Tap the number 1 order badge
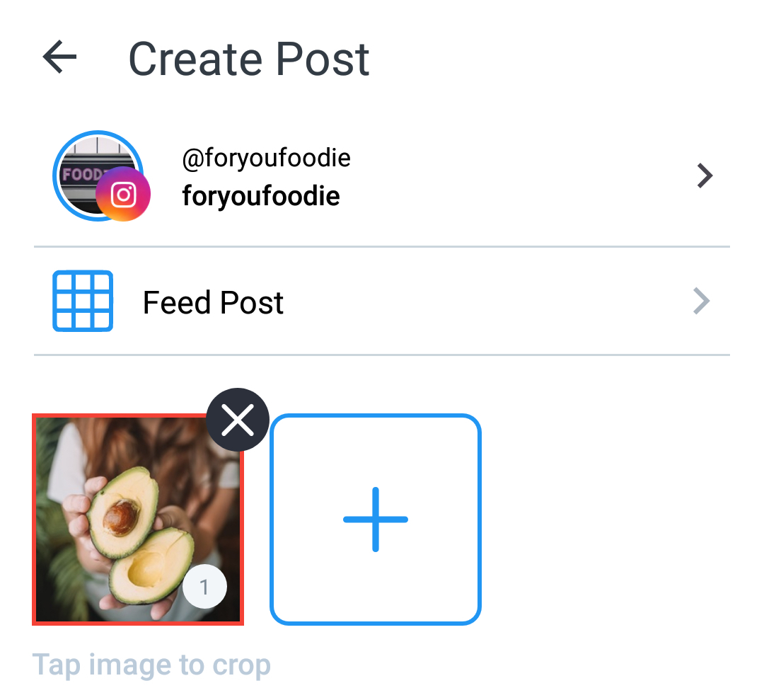764x700 pixels. pyautogui.click(x=204, y=587)
